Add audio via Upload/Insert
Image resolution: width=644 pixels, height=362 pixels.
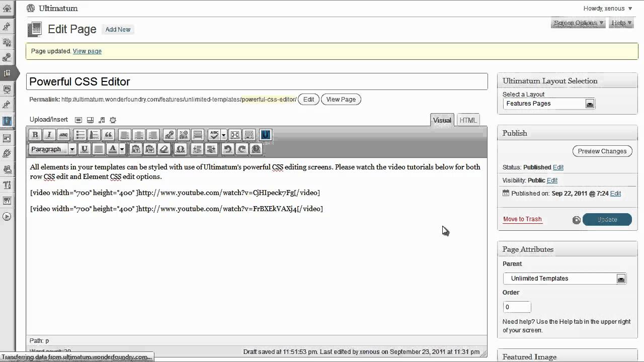click(102, 120)
